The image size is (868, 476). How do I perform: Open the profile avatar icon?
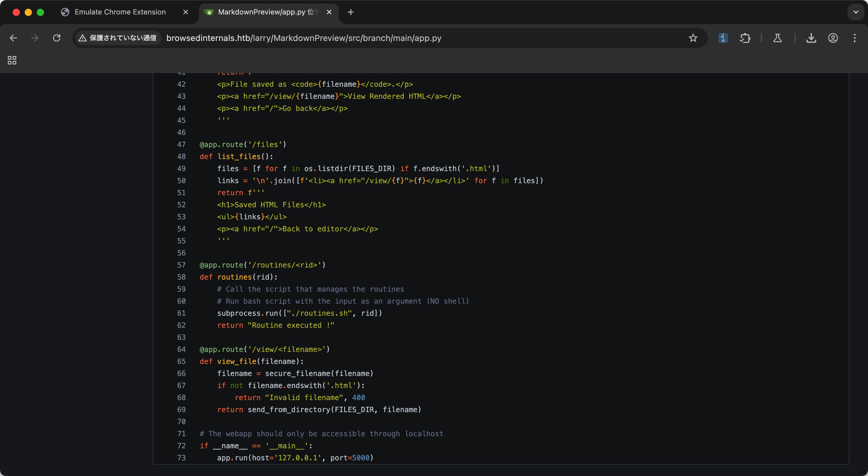833,38
